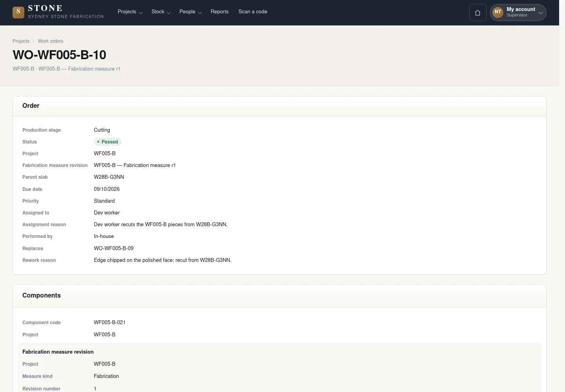The image size is (565, 392).
Task: Go to Reports
Action: pos(219,12)
